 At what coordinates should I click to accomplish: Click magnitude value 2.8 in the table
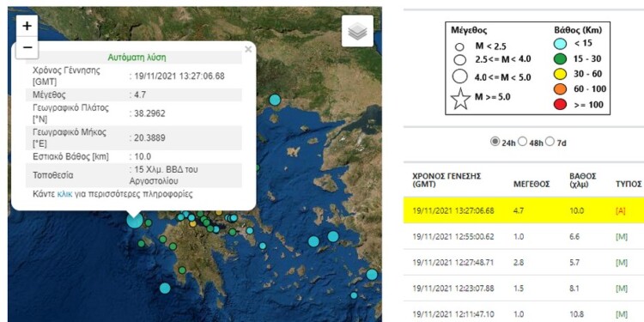519,263
